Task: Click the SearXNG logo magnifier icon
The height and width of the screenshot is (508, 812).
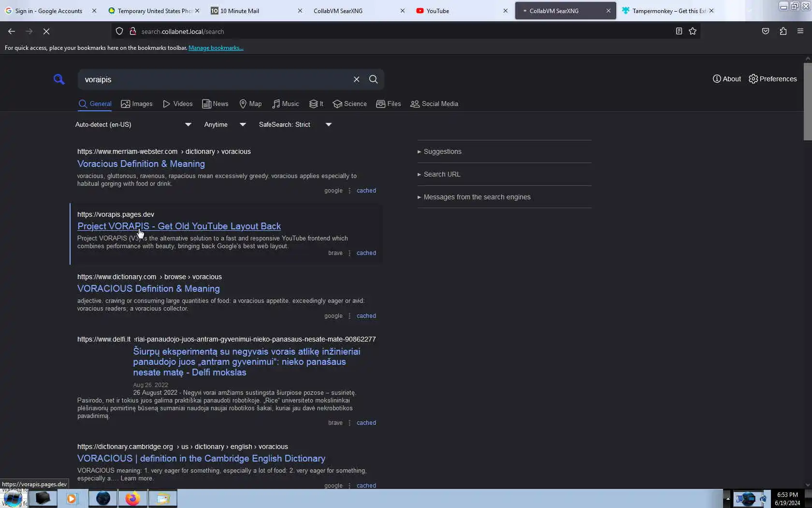Action: click(x=59, y=79)
